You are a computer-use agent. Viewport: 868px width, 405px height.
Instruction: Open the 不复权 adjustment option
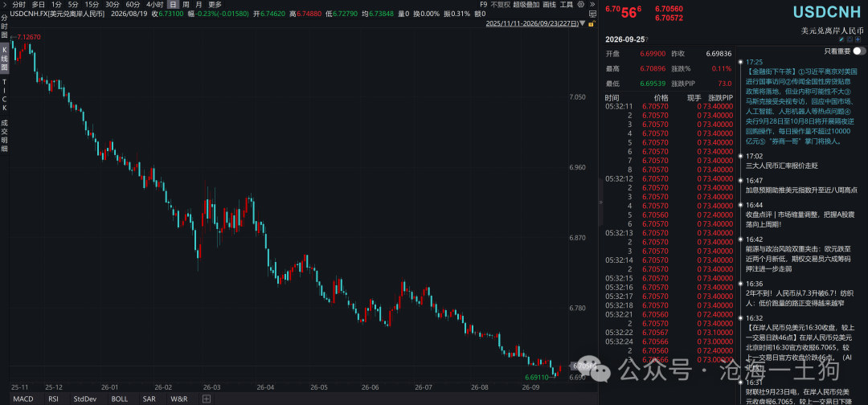501,4
